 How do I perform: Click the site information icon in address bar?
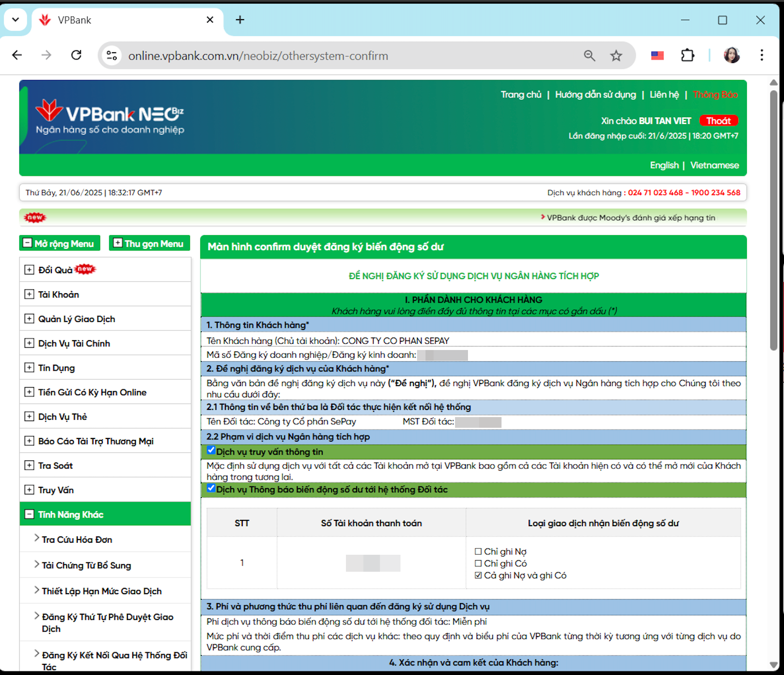click(112, 56)
